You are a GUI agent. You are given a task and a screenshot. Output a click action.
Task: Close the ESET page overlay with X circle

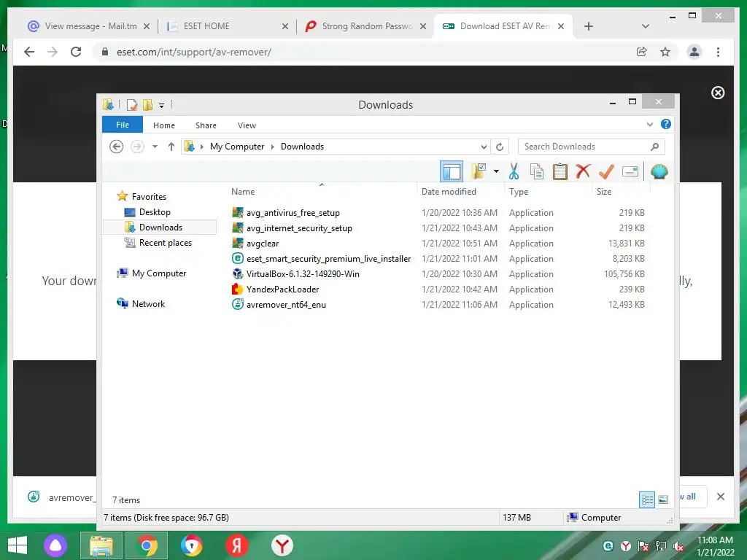click(718, 93)
